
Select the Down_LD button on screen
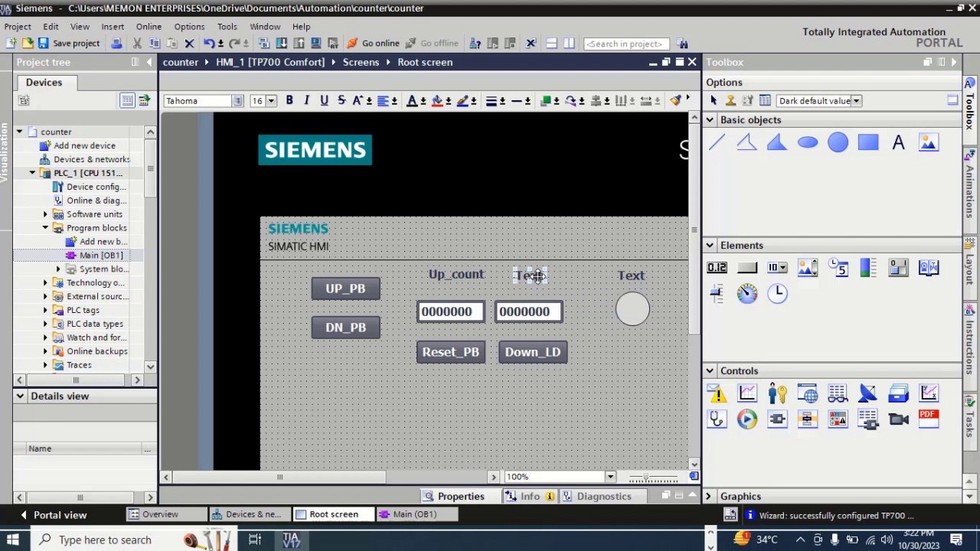(533, 352)
